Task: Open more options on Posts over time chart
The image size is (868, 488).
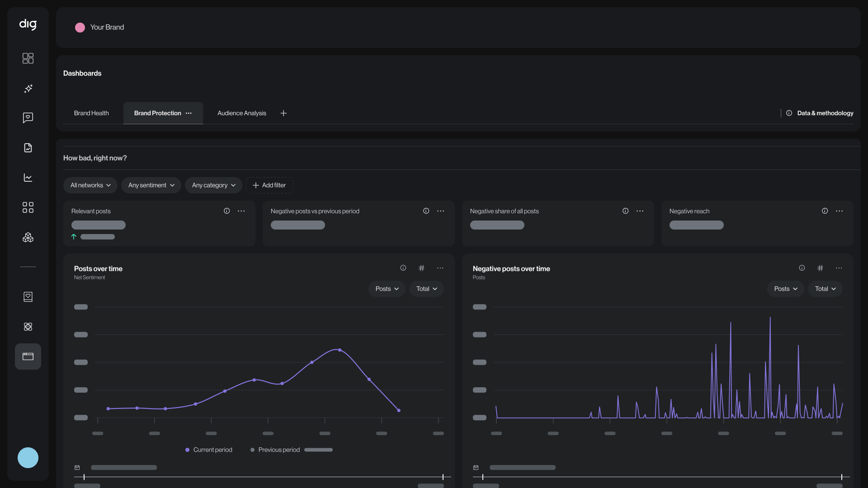Action: pyautogui.click(x=440, y=268)
